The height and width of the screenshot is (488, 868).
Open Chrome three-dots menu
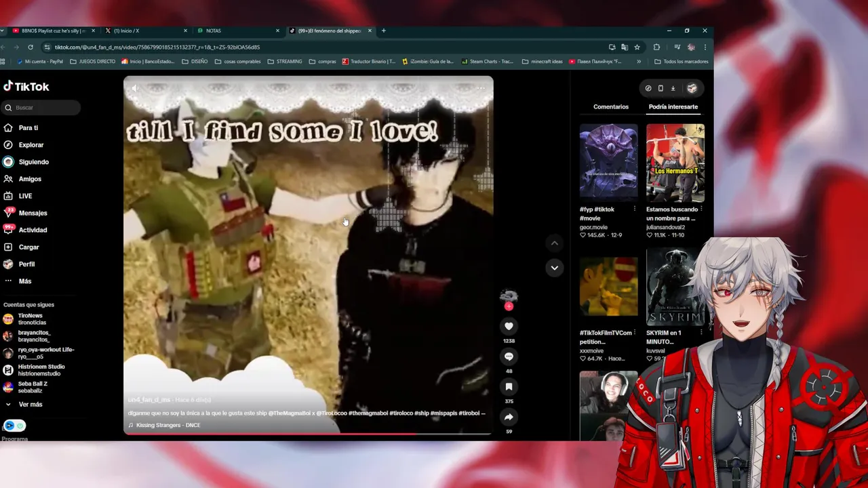click(x=705, y=47)
